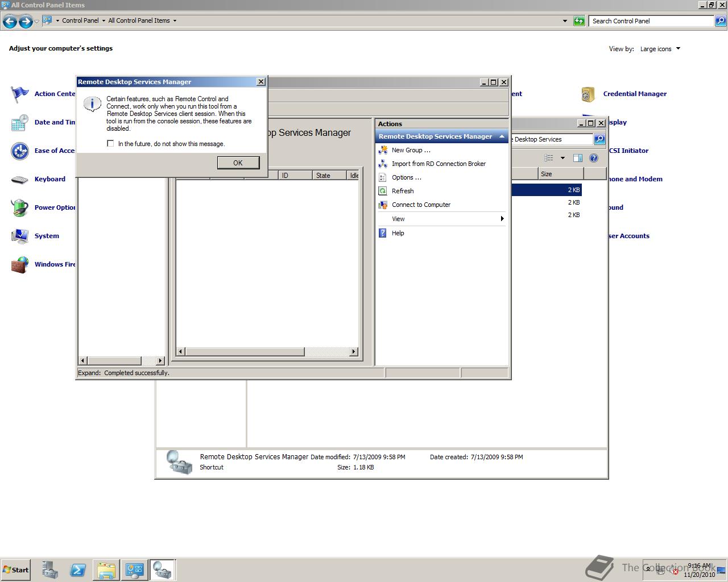The height and width of the screenshot is (582, 728).
Task: Click the Date and Time calendar icon
Action: pos(20,122)
